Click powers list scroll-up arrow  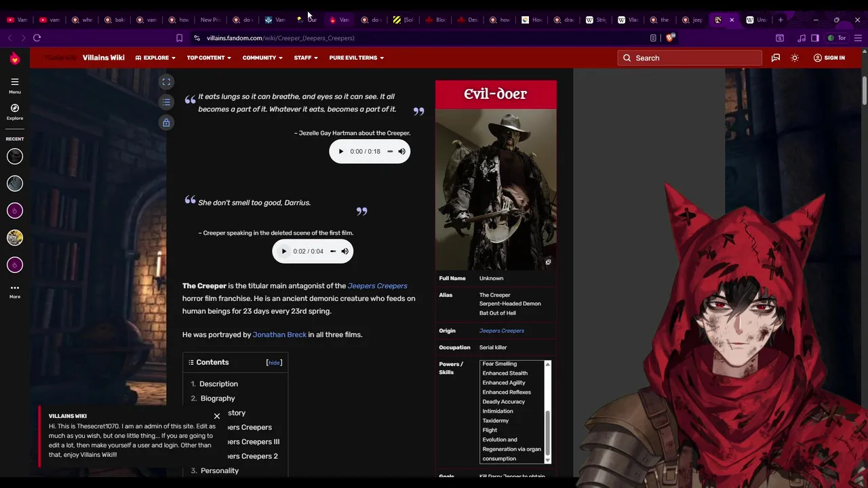tap(547, 365)
